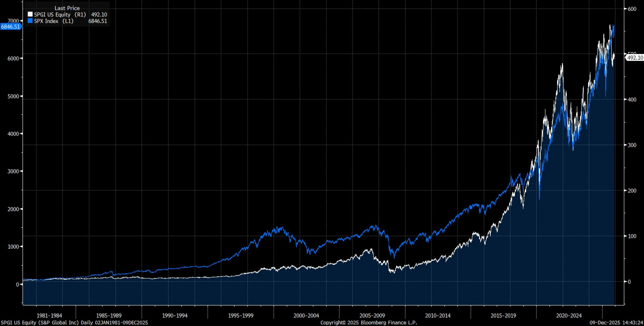Click the blue SPX Index legend swatch
644x326 pixels.
coord(30,21)
